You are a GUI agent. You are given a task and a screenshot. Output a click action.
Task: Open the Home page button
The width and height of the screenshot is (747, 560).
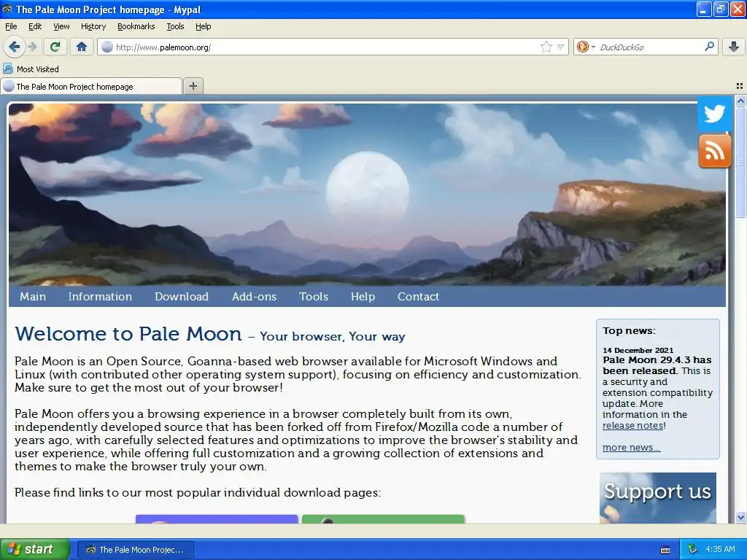click(82, 47)
